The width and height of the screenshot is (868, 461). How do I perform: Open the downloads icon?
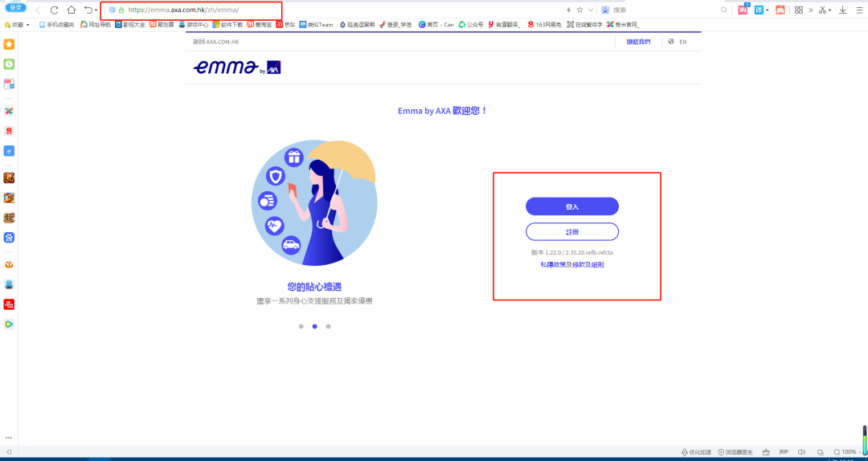click(x=842, y=10)
